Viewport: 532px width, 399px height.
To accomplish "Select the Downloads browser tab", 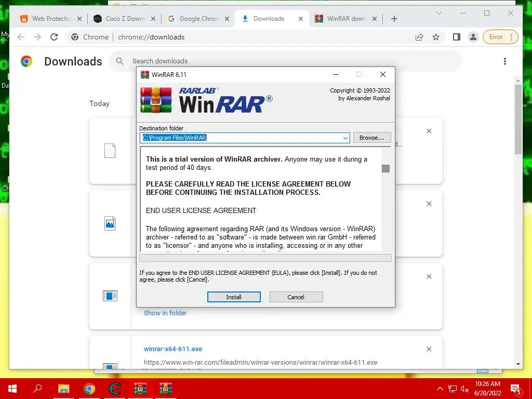I will pos(268,19).
